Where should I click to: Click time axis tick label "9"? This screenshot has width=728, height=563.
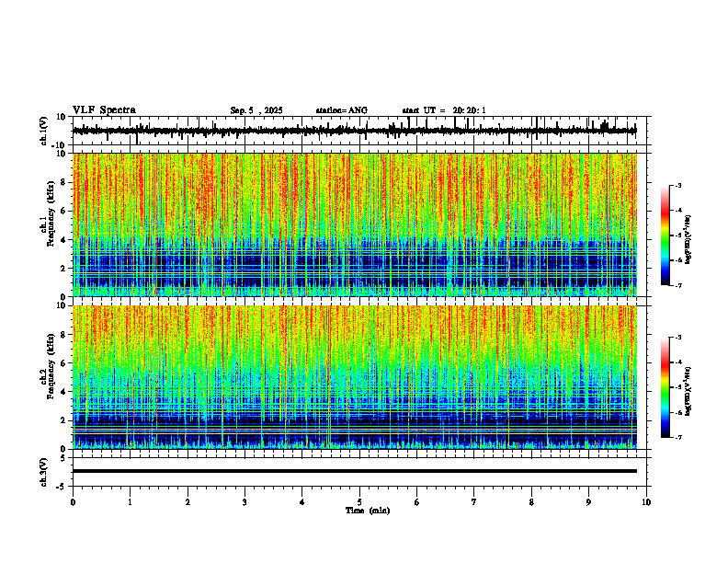click(x=588, y=502)
